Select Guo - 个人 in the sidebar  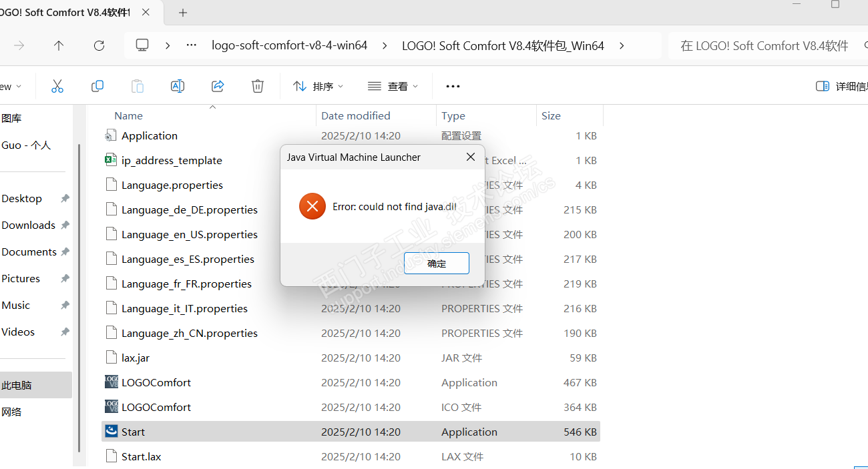[26, 145]
